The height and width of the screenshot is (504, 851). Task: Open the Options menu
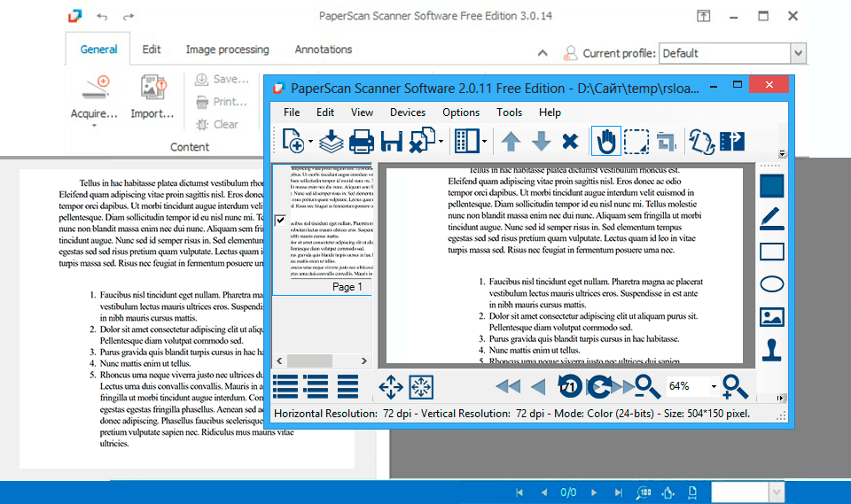coord(461,112)
